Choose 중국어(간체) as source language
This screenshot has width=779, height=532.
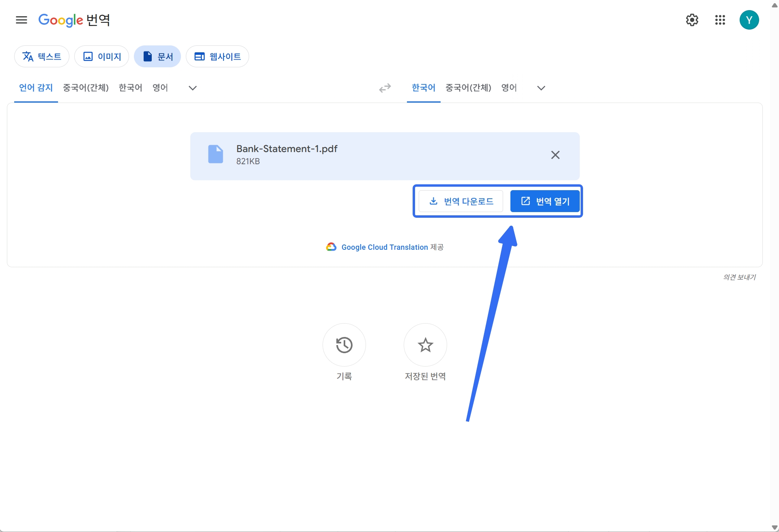coord(86,88)
